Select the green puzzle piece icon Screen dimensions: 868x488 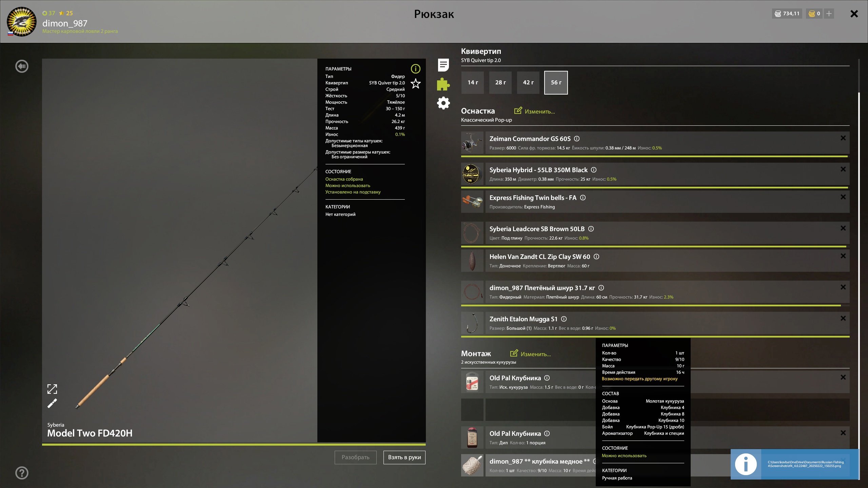[x=443, y=84]
